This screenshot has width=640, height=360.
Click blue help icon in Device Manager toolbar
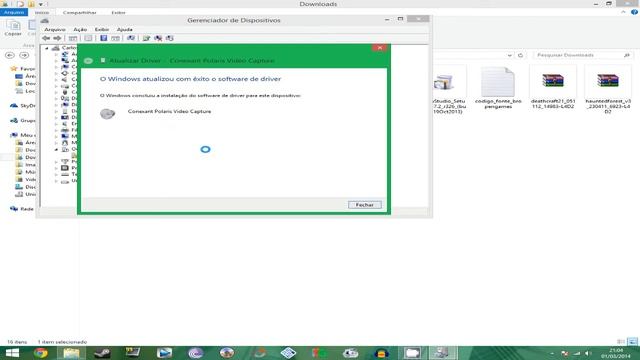click(103, 38)
